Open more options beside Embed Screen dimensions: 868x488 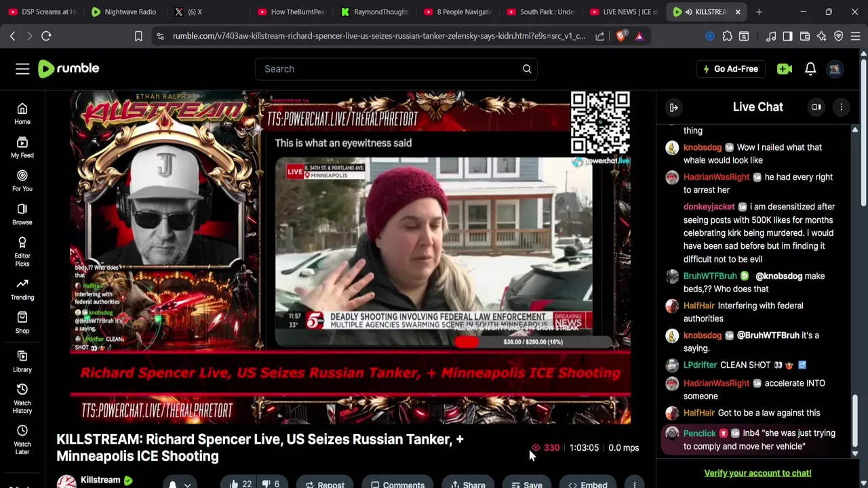coord(634,484)
